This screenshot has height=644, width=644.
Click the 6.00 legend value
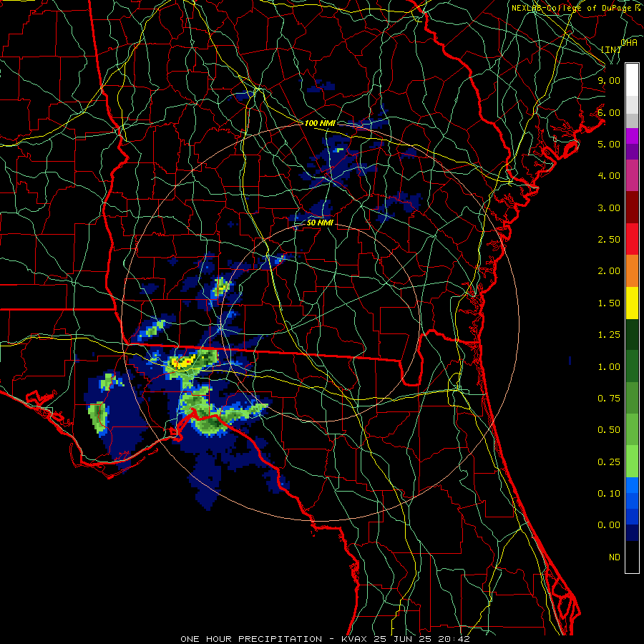click(x=609, y=112)
